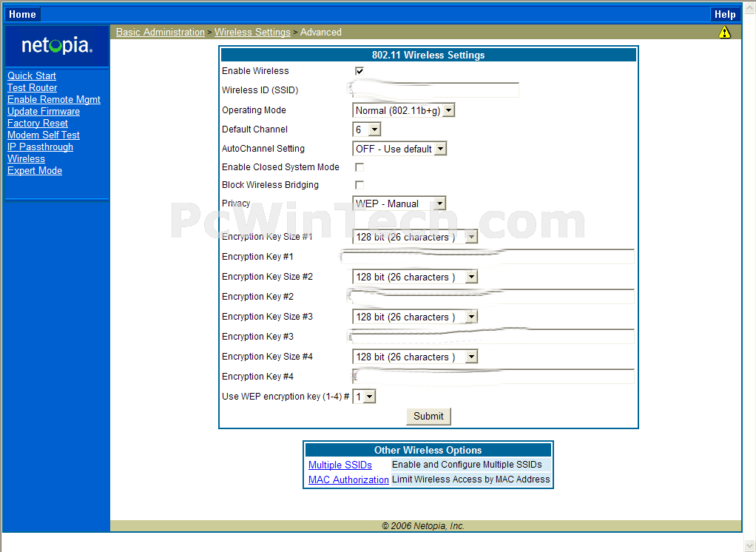Viewport: 756px width, 552px height.
Task: Click the "802.11 Wireless Settings" heading
Action: click(428, 55)
